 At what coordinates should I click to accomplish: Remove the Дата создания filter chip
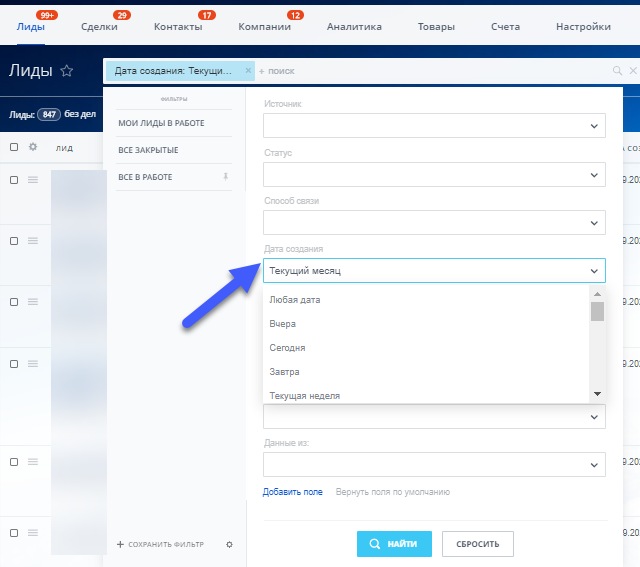248,71
